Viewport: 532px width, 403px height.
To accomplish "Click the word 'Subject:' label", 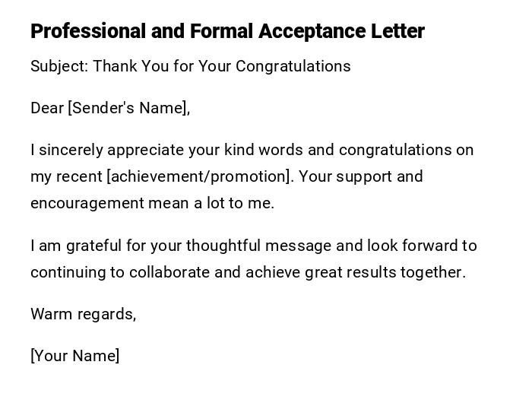I will [x=59, y=66].
